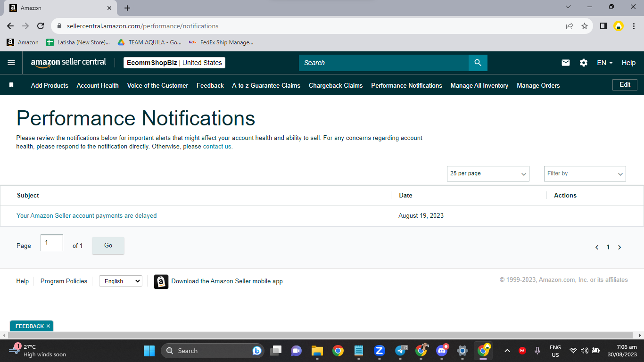
Task: Open the buyer messages mail icon
Action: tap(566, 63)
